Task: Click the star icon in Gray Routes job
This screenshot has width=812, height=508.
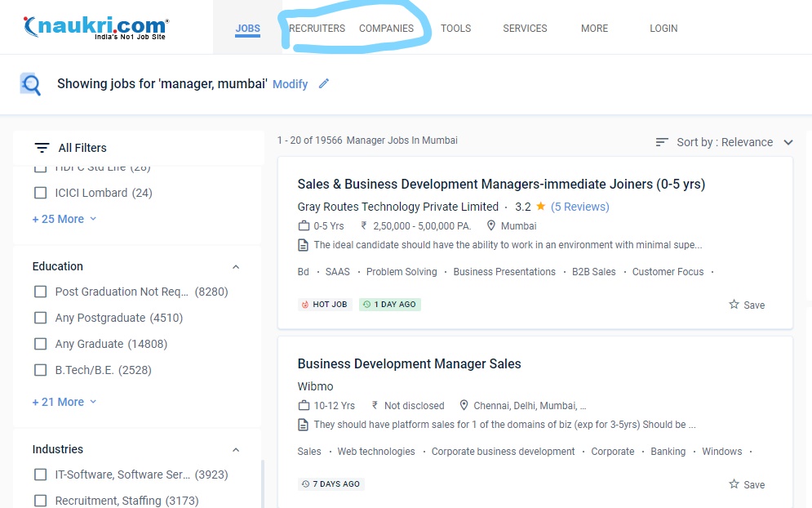Action: [x=734, y=305]
